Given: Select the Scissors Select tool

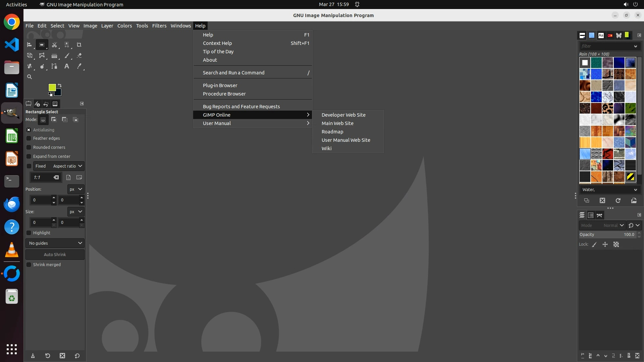Looking at the screenshot, I should click(x=54, y=45).
